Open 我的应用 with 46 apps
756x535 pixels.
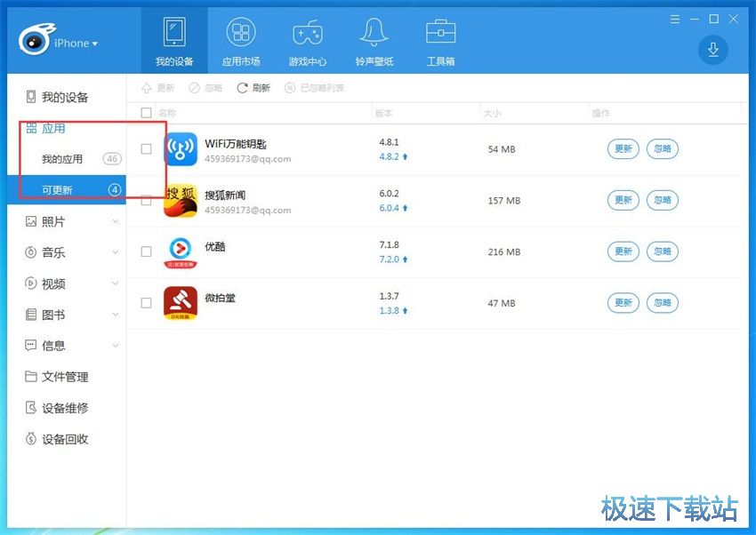(67, 159)
